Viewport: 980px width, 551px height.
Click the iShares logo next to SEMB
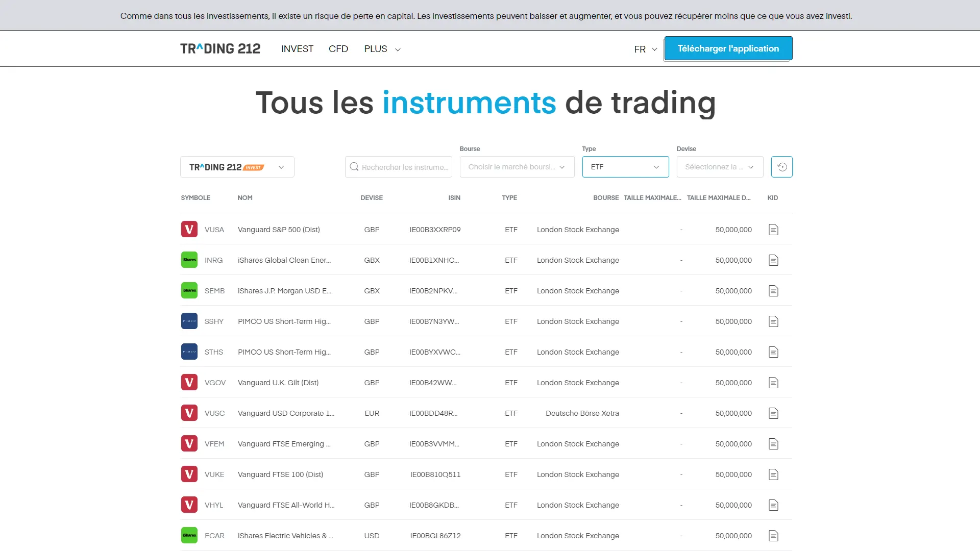[189, 290]
